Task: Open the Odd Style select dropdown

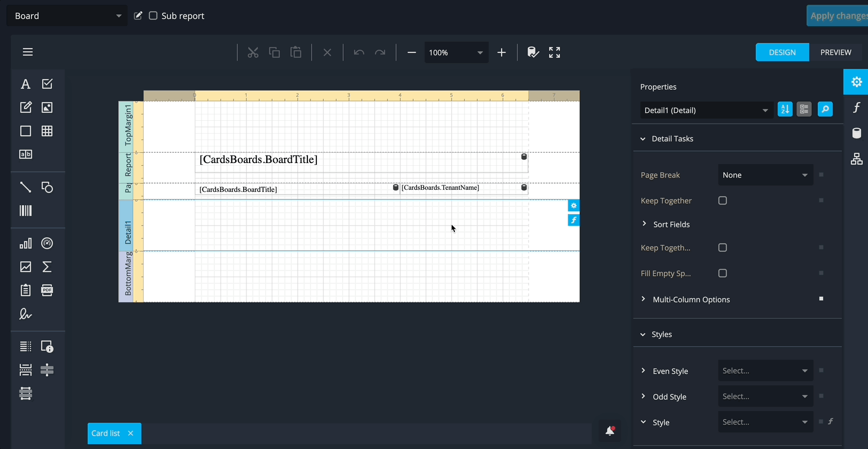Action: [765, 396]
